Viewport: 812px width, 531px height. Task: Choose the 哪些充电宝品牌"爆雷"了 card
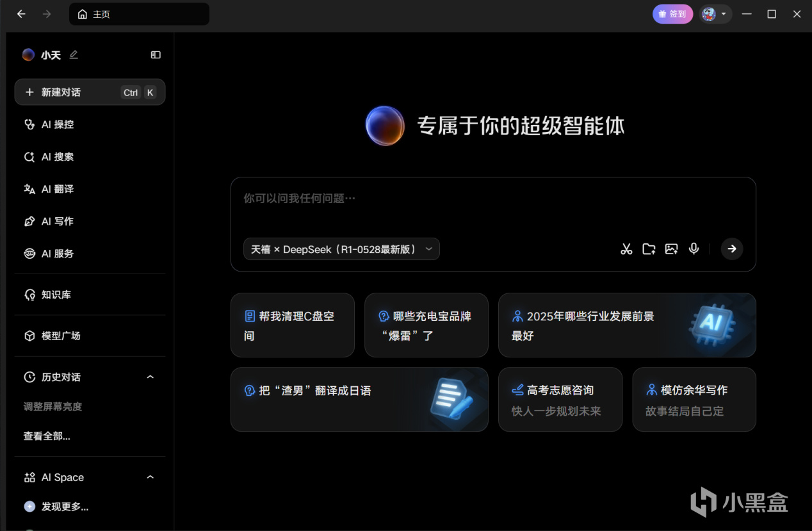click(x=426, y=325)
